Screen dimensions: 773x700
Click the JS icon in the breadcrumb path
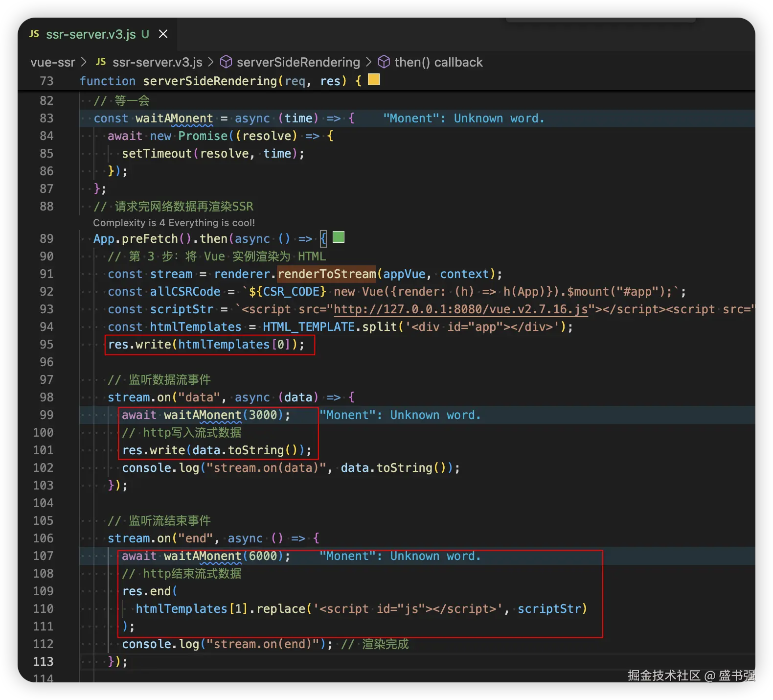coord(101,62)
